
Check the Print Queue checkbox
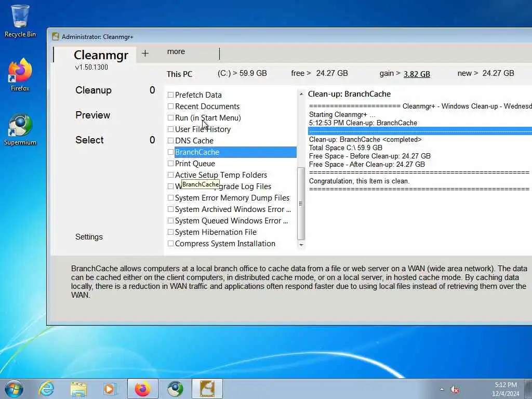click(x=170, y=164)
